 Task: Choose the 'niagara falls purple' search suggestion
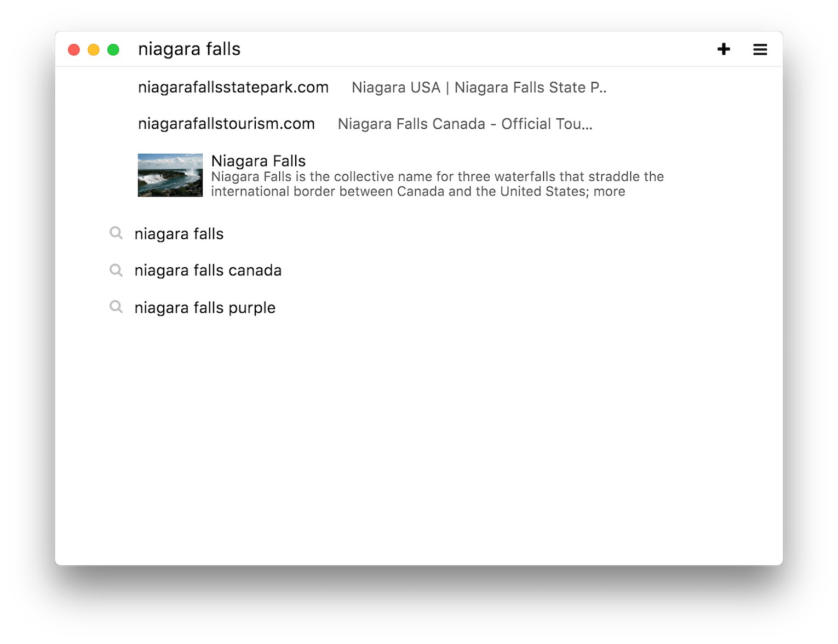pyautogui.click(x=205, y=308)
